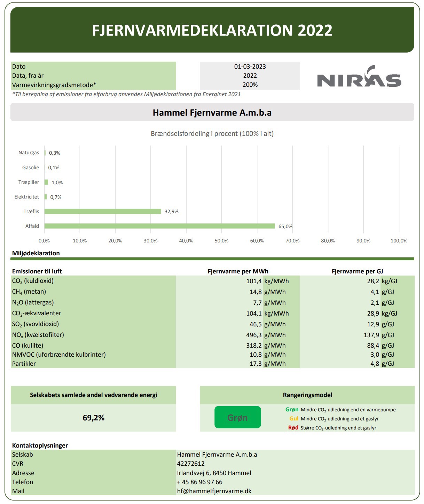The height and width of the screenshot is (504, 424).
Task: Click the 'Rangeringsmodel' header
Action: (307, 395)
